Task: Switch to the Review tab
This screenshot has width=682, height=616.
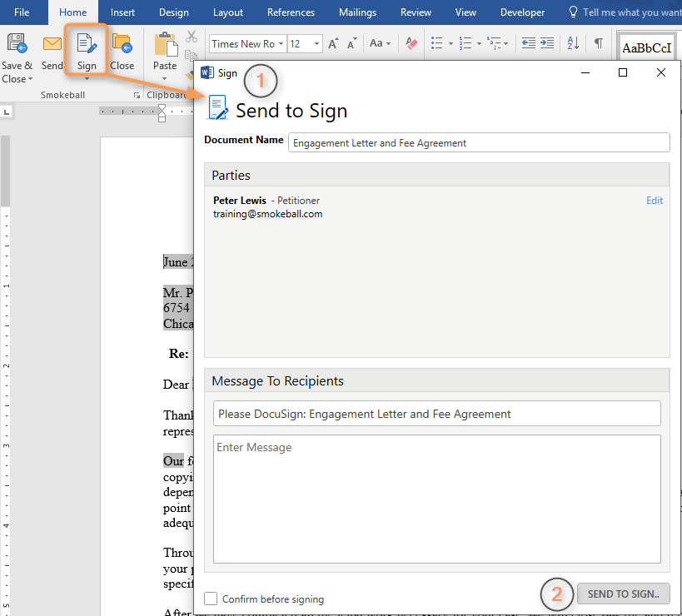Action: pyautogui.click(x=416, y=12)
